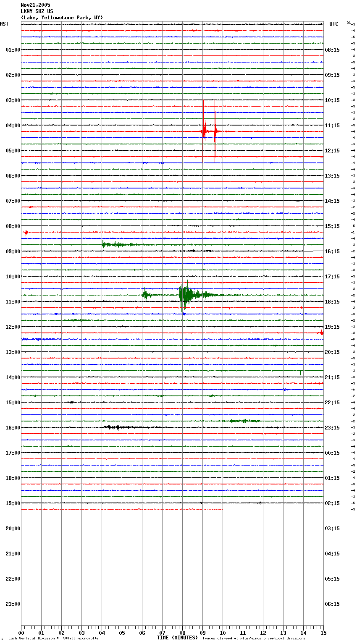357x644 pixels.
Task: Click the "DC" column header
Action: tap(349, 22)
